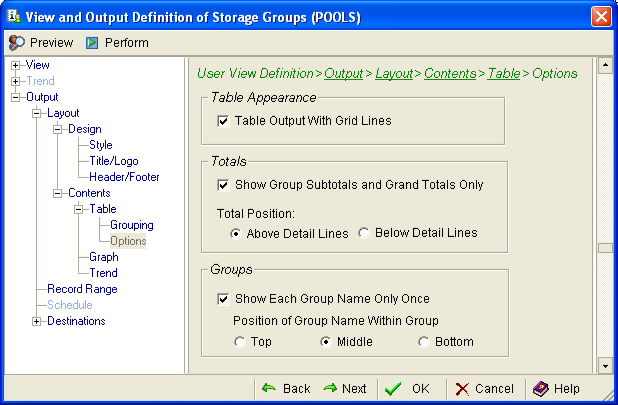Follow the Table breadcrumb link
618x405 pixels.
[x=504, y=74]
